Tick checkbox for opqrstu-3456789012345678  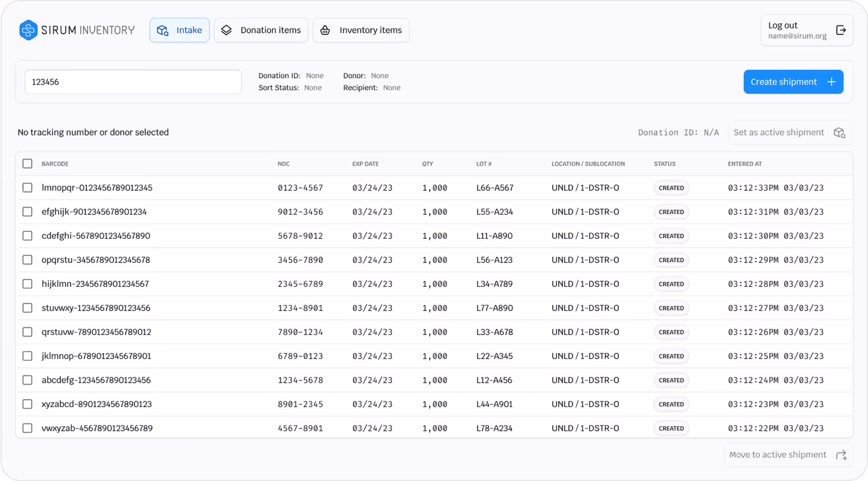tap(27, 260)
